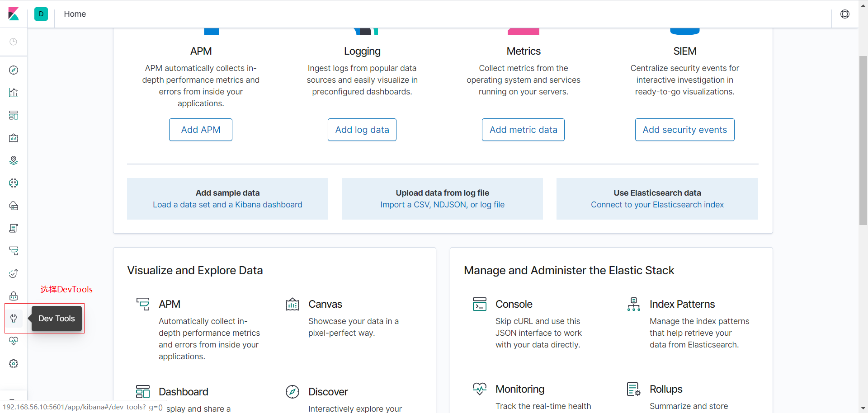This screenshot has height=413, width=868.
Task: Open Canvas icon in the sidebar
Action: tap(14, 138)
